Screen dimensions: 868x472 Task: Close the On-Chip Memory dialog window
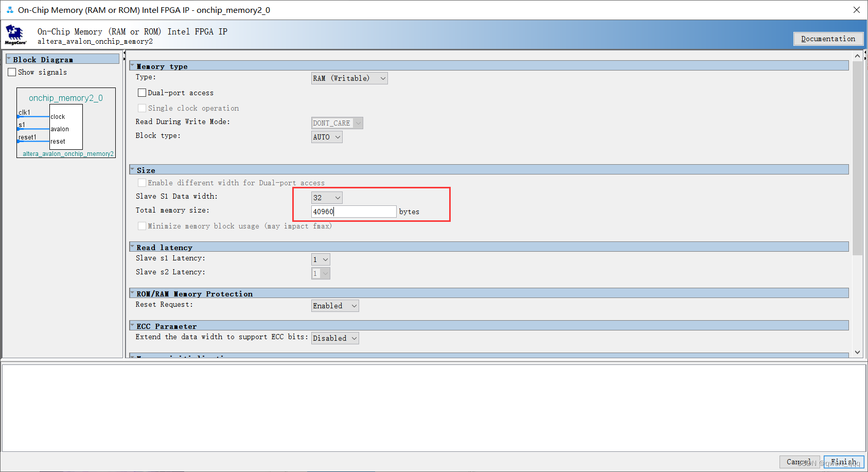tap(856, 10)
